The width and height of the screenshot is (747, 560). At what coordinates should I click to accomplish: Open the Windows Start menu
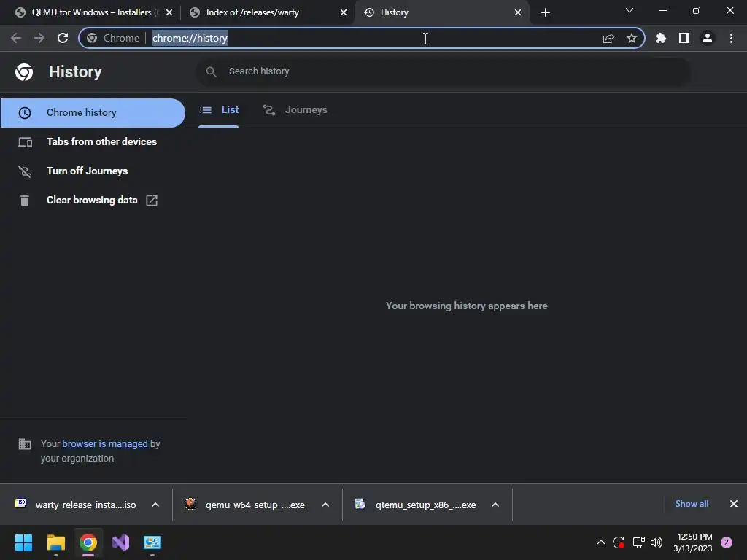pos(23,542)
